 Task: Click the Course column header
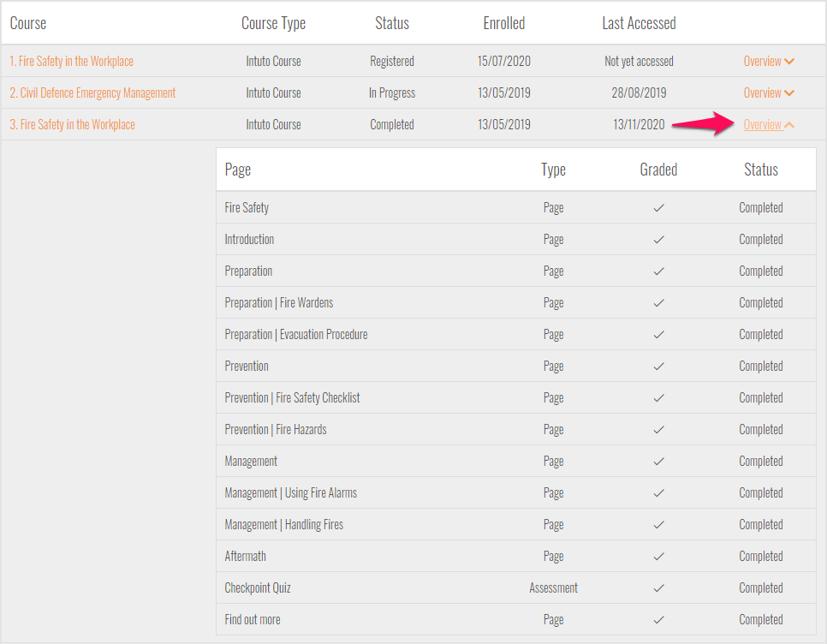pyautogui.click(x=28, y=23)
